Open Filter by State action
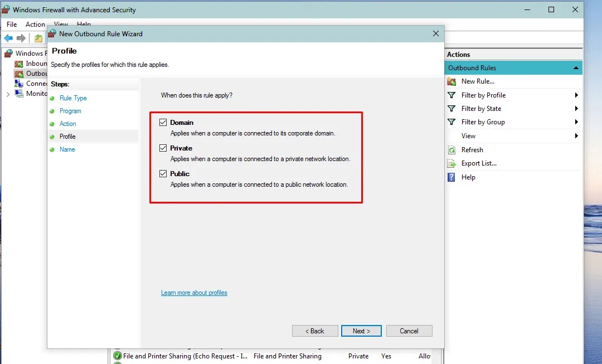 click(481, 109)
